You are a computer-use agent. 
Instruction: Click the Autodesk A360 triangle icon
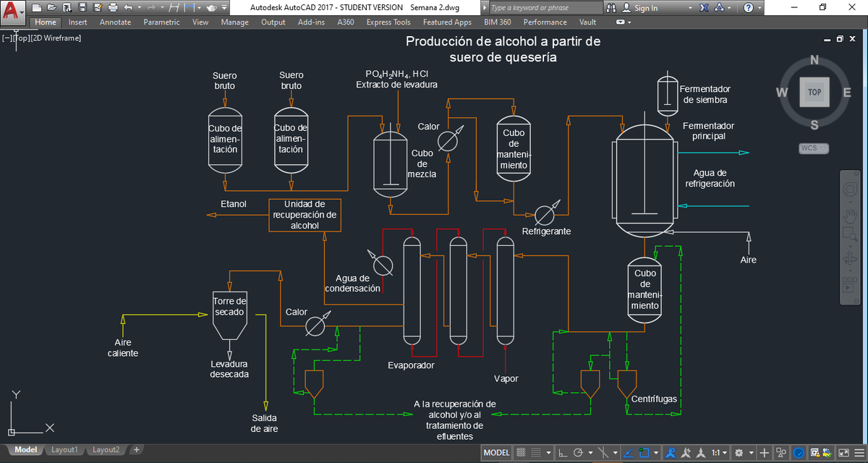pyautogui.click(x=720, y=7)
